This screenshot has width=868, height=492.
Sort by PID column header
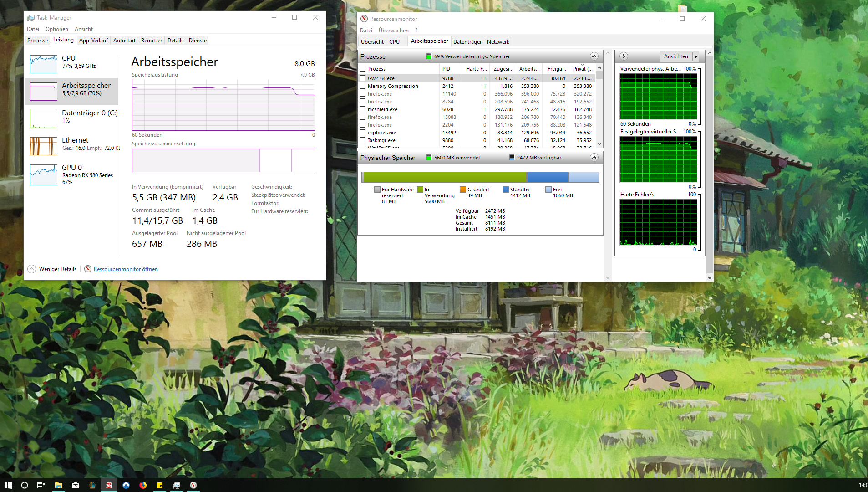(451, 69)
